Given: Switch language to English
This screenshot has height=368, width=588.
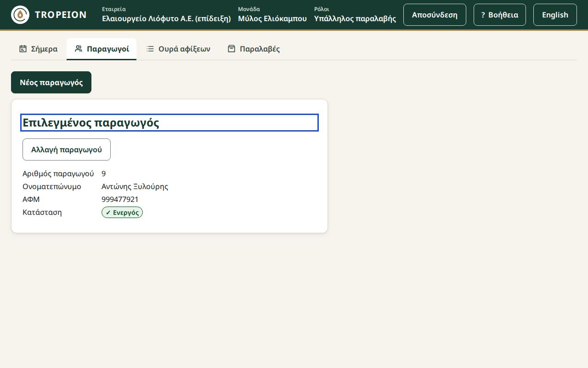Looking at the screenshot, I should click(555, 15).
